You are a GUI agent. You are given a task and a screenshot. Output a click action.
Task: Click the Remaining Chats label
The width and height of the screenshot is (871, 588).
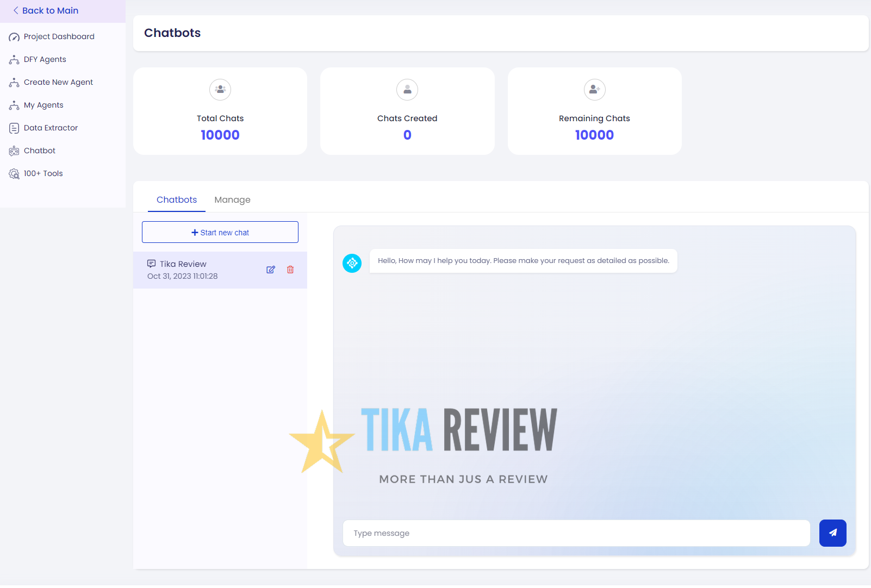pyautogui.click(x=594, y=118)
